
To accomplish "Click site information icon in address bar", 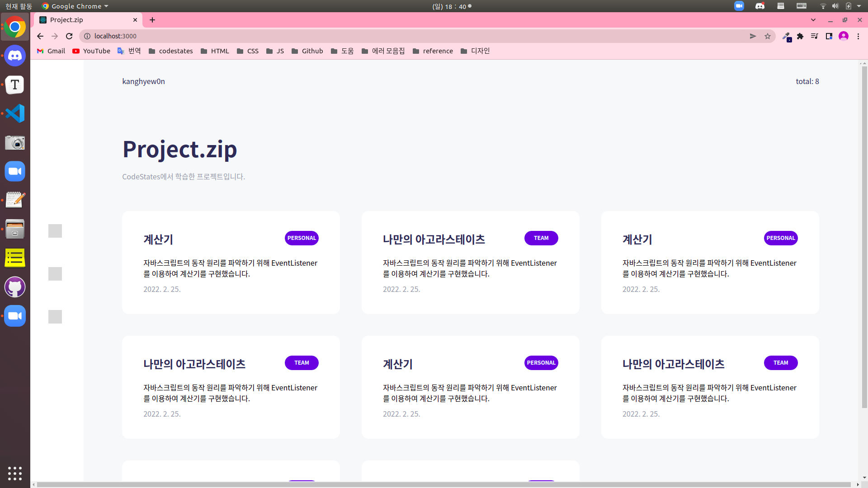I will tap(87, 36).
